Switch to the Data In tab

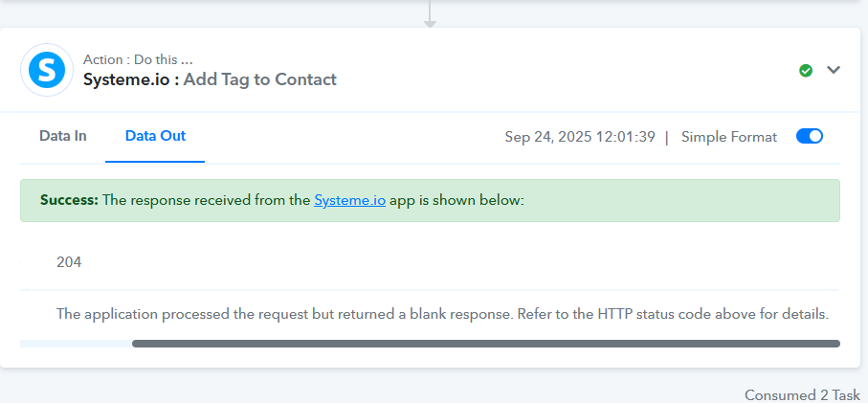point(62,136)
